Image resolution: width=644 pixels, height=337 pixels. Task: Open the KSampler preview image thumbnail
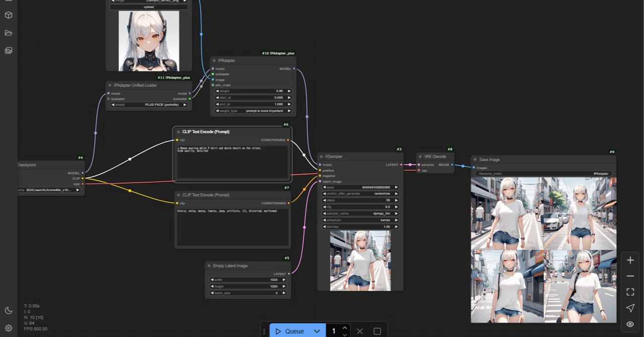point(360,261)
